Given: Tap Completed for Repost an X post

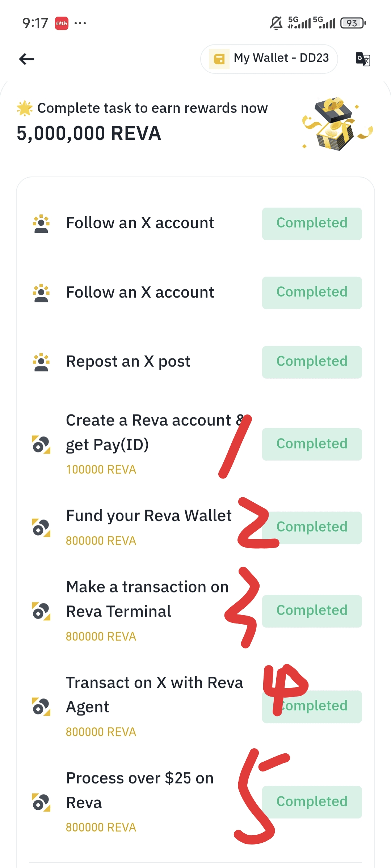Looking at the screenshot, I should coord(312,362).
